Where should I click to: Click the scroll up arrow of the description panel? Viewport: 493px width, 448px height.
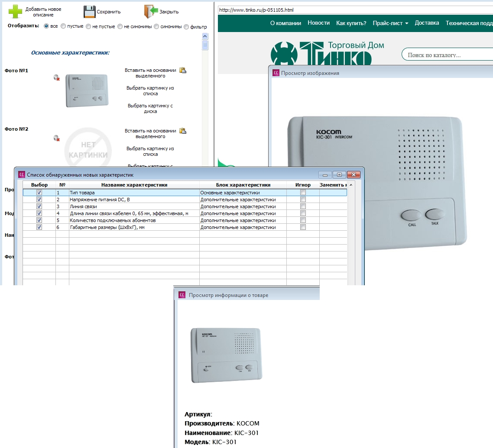(x=205, y=36)
